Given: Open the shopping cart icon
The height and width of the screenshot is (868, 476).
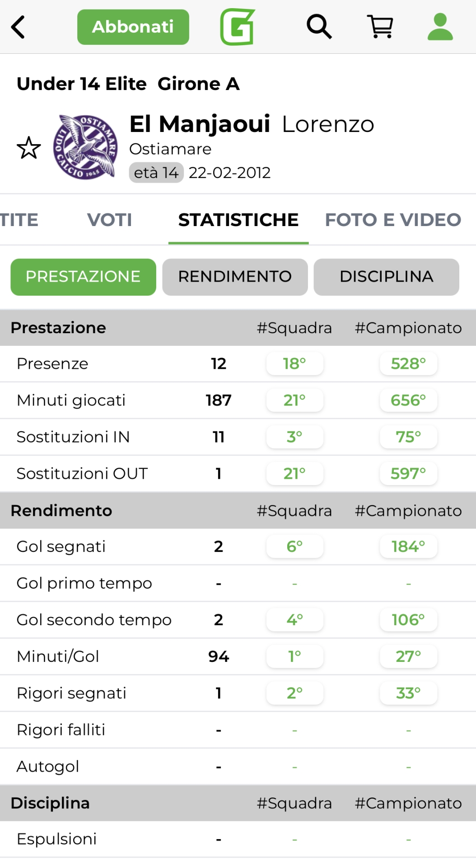Looking at the screenshot, I should (x=380, y=27).
